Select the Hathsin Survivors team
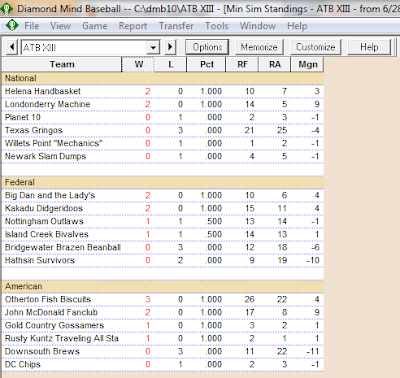 point(40,260)
